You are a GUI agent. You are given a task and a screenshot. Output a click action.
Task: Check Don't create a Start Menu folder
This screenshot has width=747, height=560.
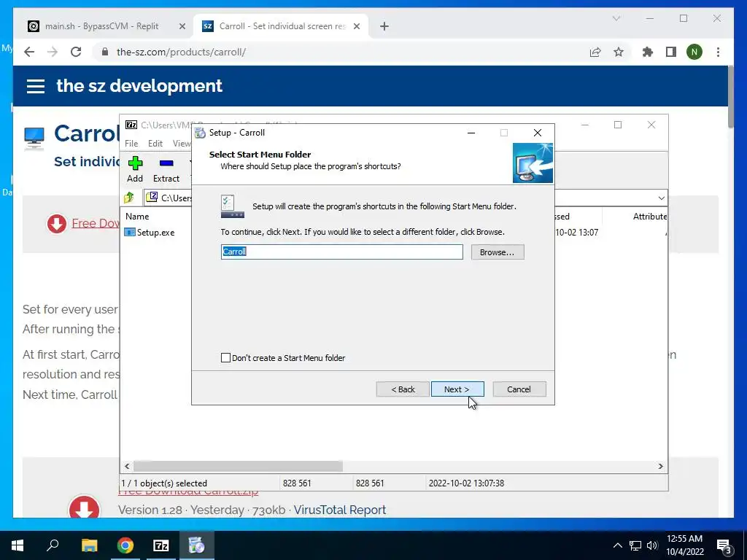226,357
